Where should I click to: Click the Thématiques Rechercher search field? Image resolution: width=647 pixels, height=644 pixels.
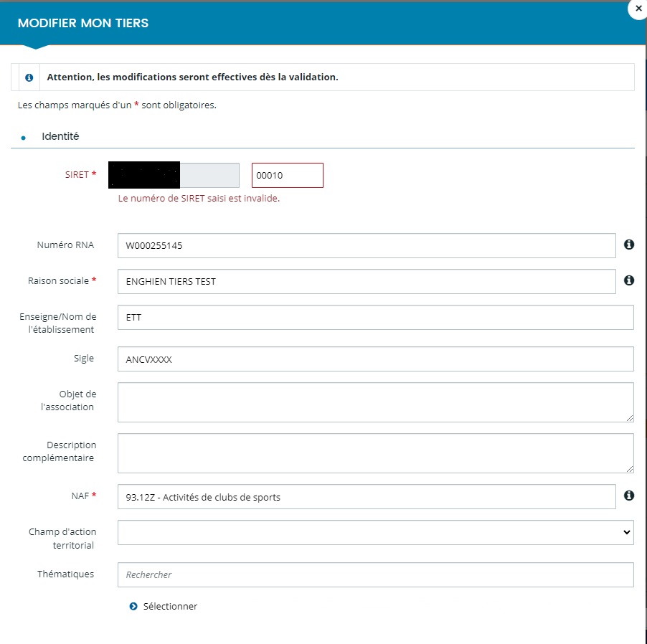click(375, 574)
